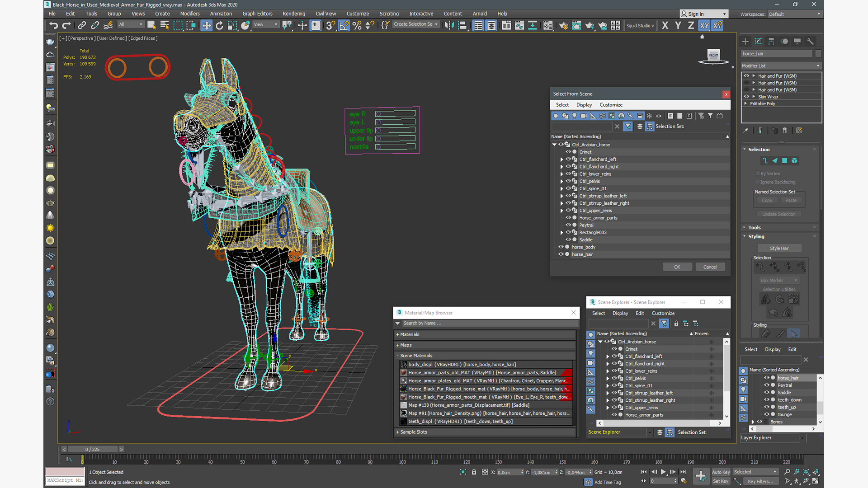868x488 pixels.
Task: Click OK button in Select From Scene
Action: 677,266
